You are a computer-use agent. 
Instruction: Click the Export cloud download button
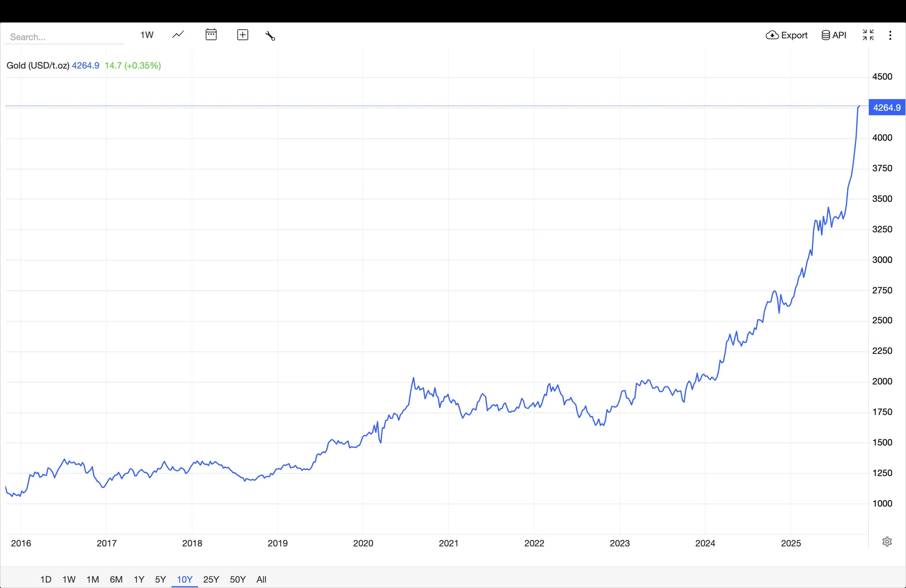coord(787,35)
